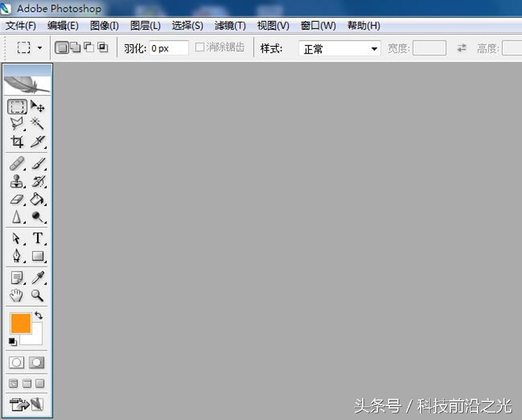Pick the Dodge tool

(x=38, y=217)
